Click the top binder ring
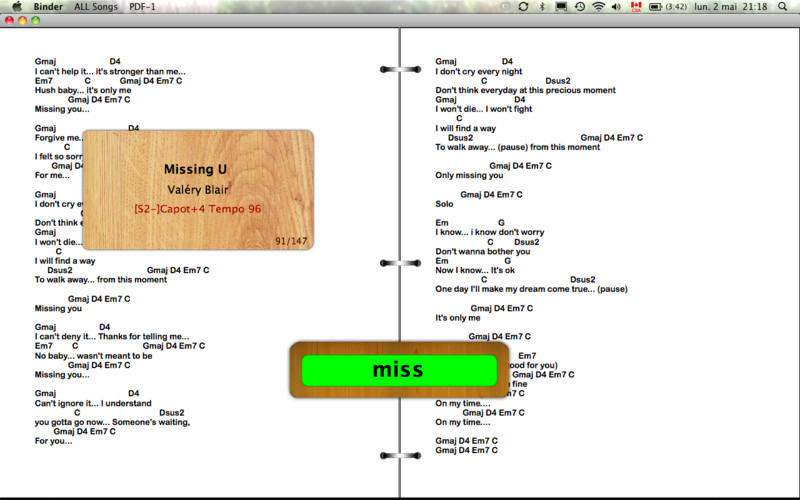 coord(399,69)
